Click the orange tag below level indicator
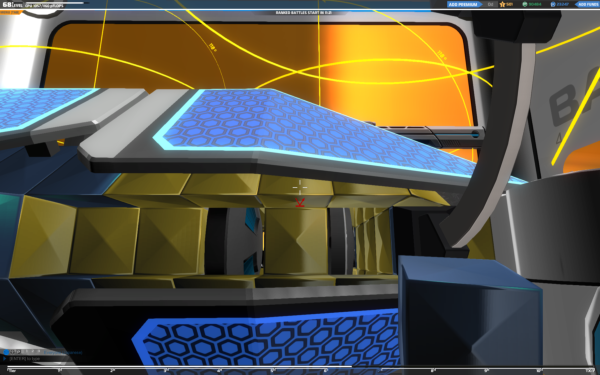This screenshot has width=600, height=375. 10,12
